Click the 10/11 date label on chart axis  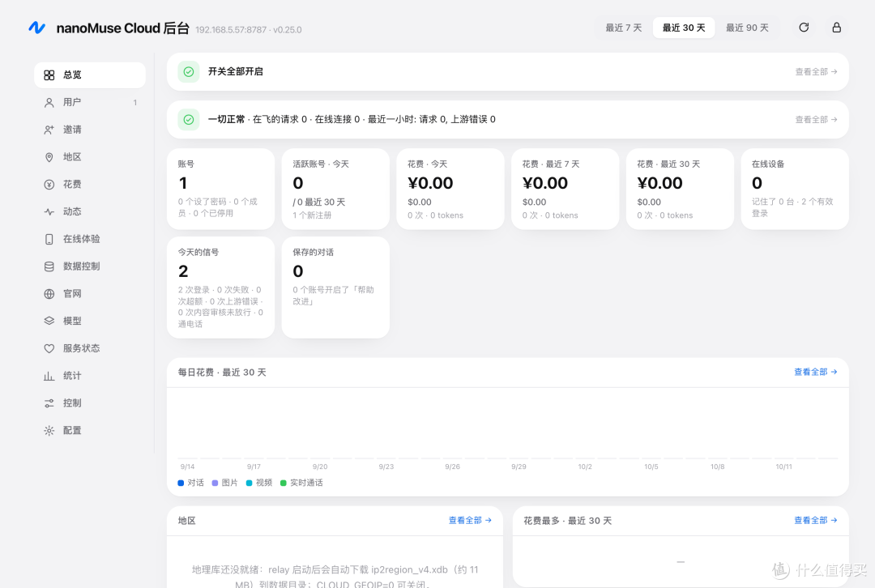click(x=783, y=467)
